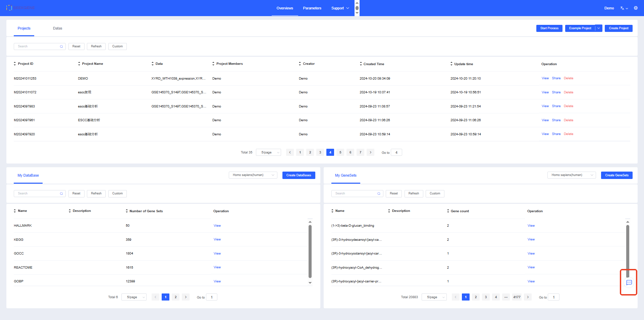Screen dimensions: 644x320
Task: Click the settings gear icon in header
Action: click(636, 8)
